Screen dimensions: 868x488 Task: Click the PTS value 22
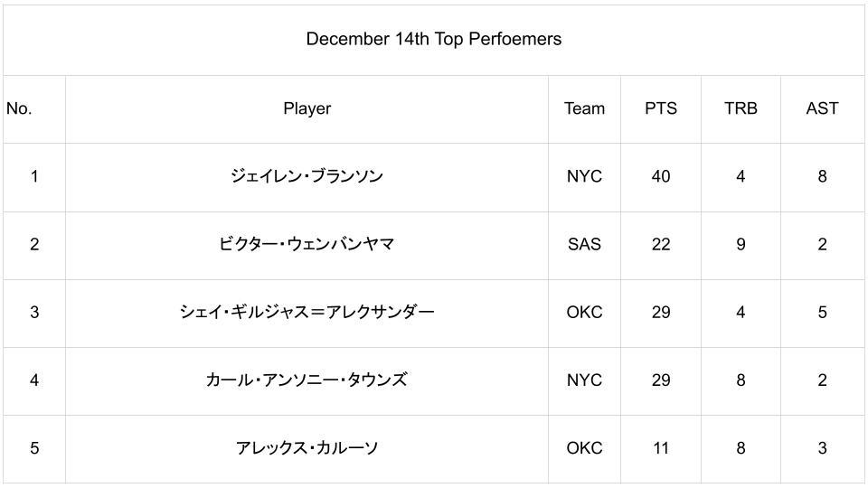(x=661, y=244)
